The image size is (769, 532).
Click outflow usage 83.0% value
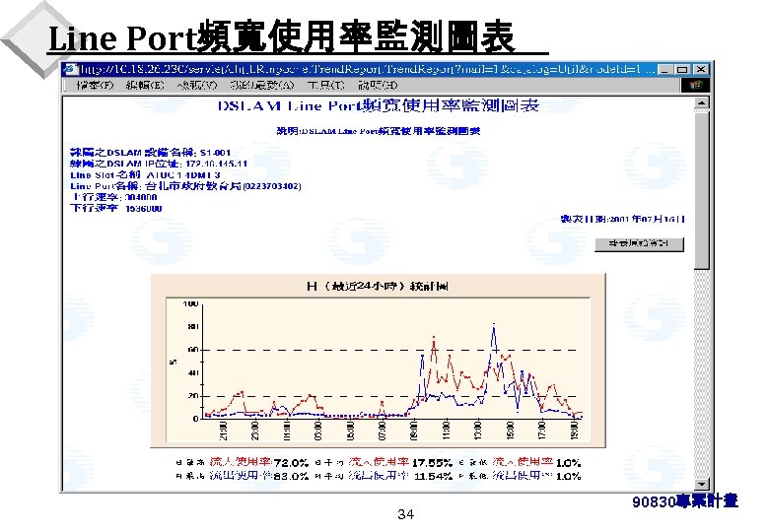[291, 476]
